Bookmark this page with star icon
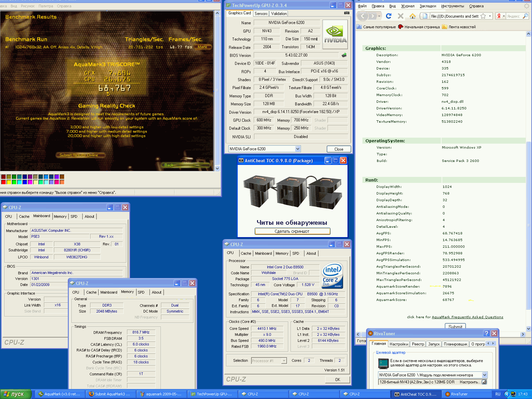Image resolution: width=532 pixels, height=399 pixels. [x=483, y=16]
